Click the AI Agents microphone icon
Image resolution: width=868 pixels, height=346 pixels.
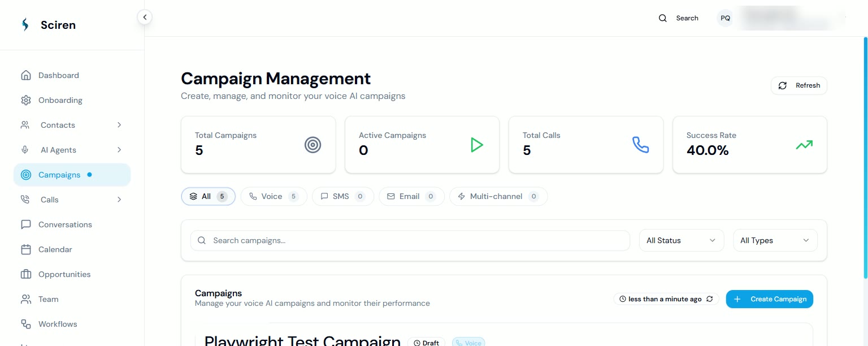click(25, 150)
